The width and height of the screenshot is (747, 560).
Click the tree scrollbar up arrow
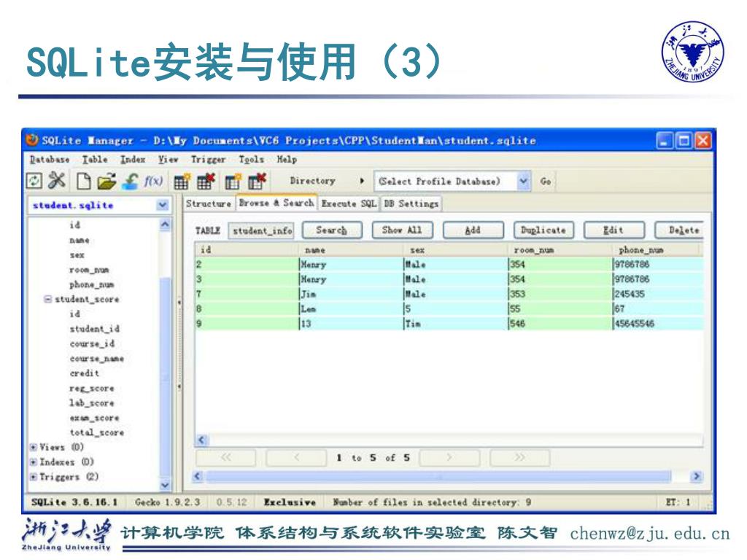[165, 225]
